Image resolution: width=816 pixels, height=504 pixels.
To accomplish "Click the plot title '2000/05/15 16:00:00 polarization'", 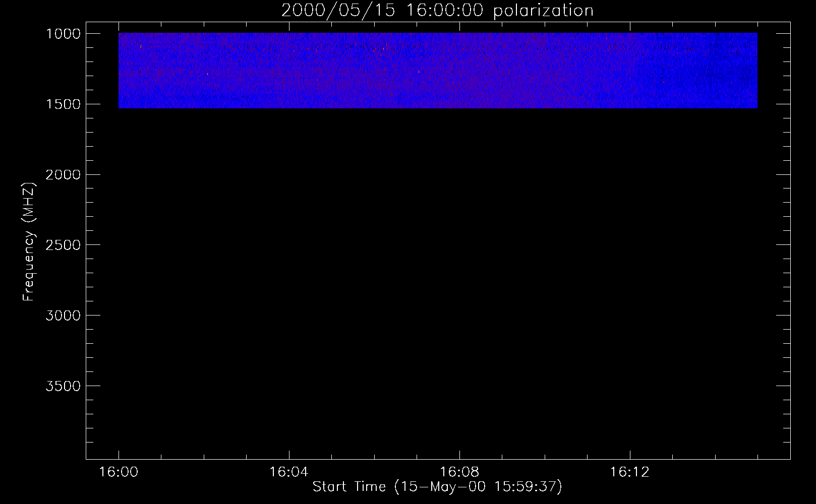I will point(437,11).
